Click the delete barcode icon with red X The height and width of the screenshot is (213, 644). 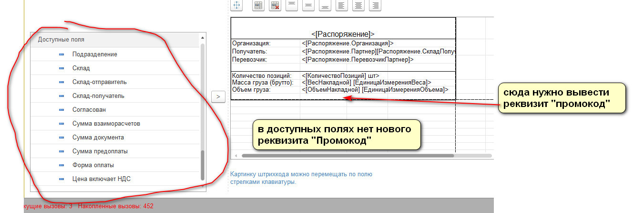(x=275, y=5)
